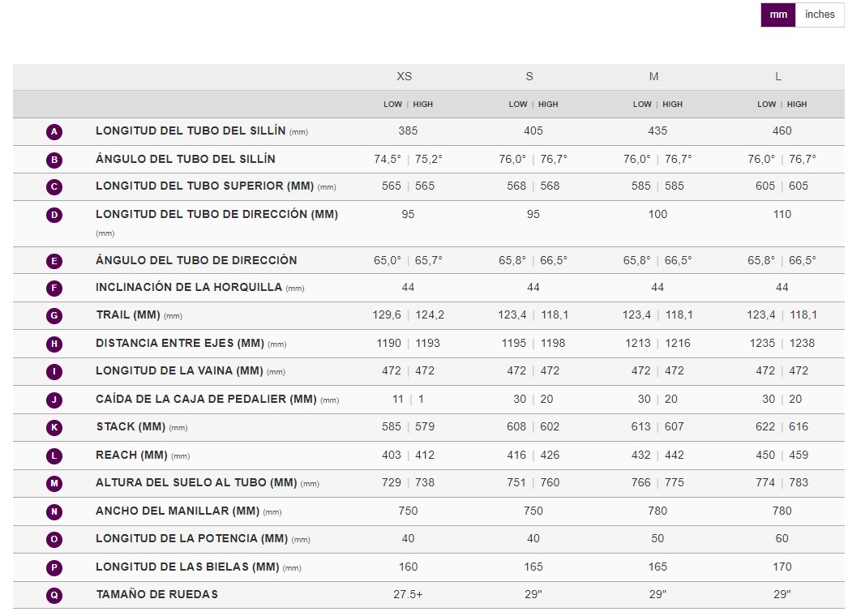This screenshot has height=616, width=848.
Task: Click the Q badge for wheel size
Action: coord(54,595)
